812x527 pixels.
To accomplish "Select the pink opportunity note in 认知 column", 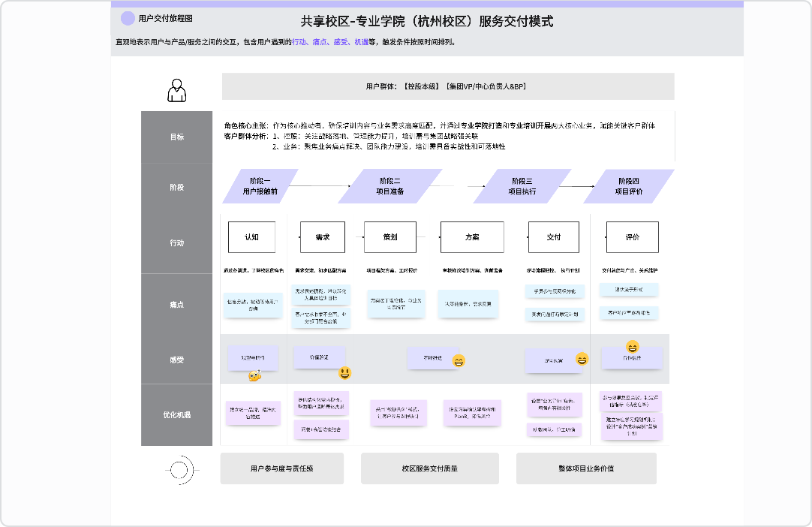I will point(253,413).
